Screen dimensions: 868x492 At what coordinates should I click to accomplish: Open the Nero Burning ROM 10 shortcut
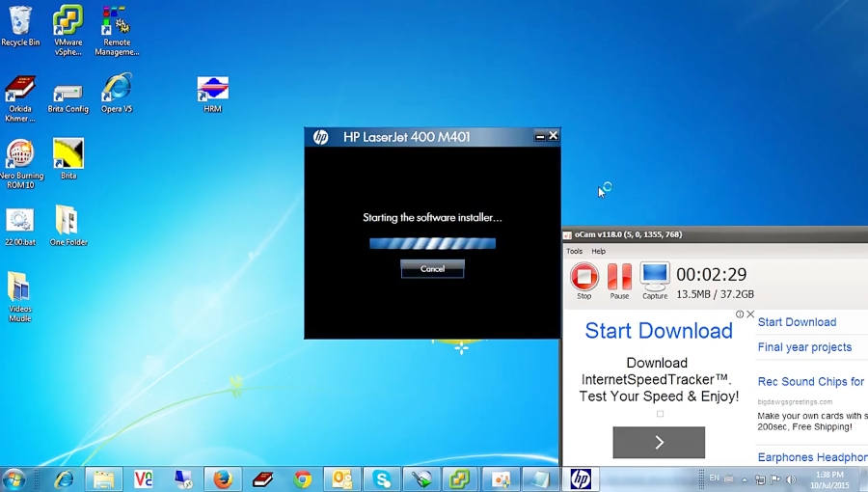click(x=20, y=164)
